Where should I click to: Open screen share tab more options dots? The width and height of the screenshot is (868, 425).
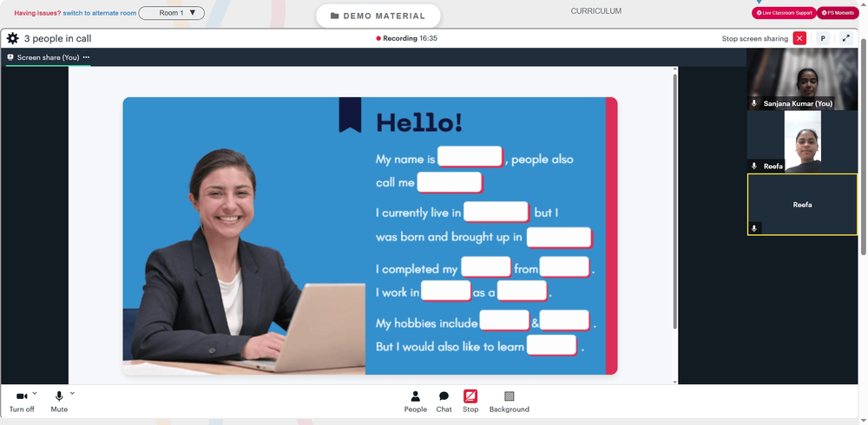pyautogui.click(x=86, y=57)
